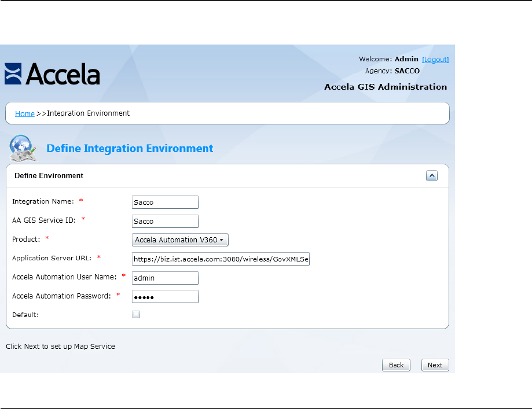Screen dimensions: 532x409
Task: Click the 'Integration Environment' breadcrumb text
Action: tap(88, 113)
